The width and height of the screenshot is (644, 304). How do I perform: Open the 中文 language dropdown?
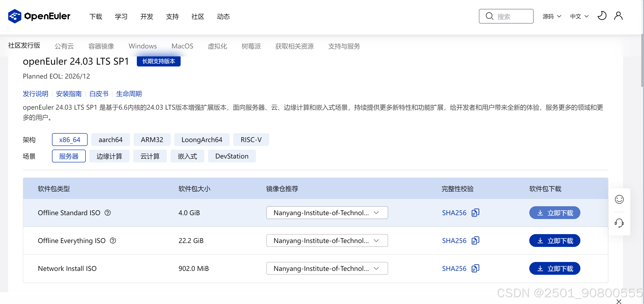[x=579, y=16]
